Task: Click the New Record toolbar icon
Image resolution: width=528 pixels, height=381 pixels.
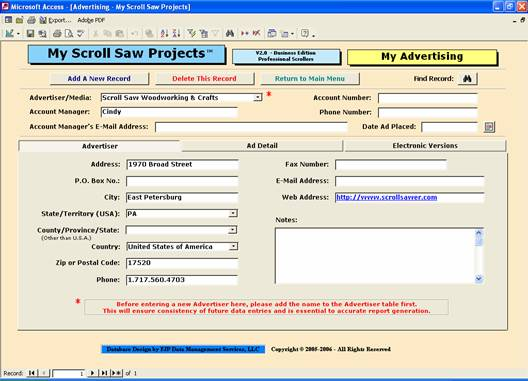Action: (244, 33)
